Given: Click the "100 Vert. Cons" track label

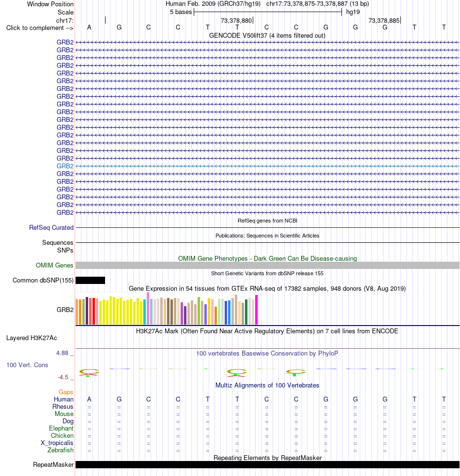Looking at the screenshot, I should point(27,365).
